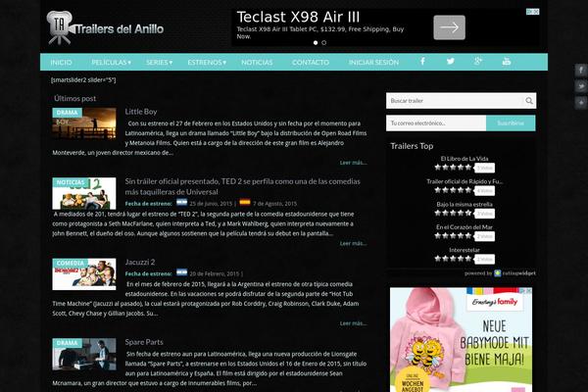588x392 pixels.
Task: Expand the ESTRENOS dropdown menu
Action: 207,63
